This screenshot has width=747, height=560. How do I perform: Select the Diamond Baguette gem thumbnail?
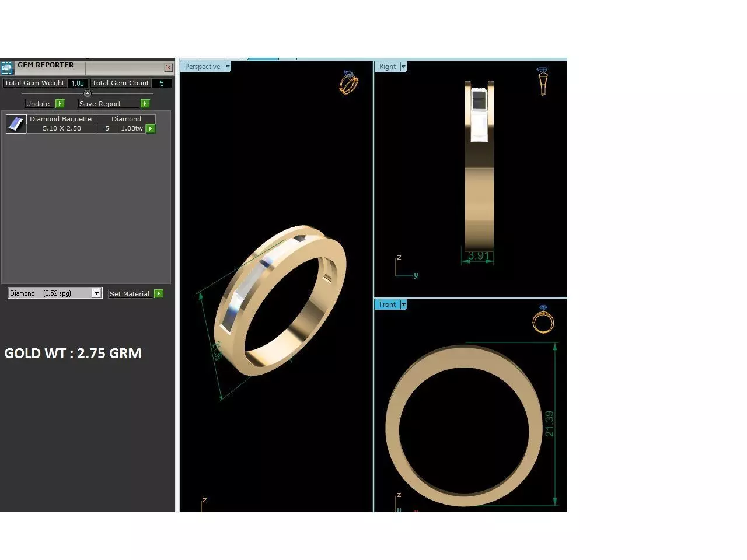point(16,124)
